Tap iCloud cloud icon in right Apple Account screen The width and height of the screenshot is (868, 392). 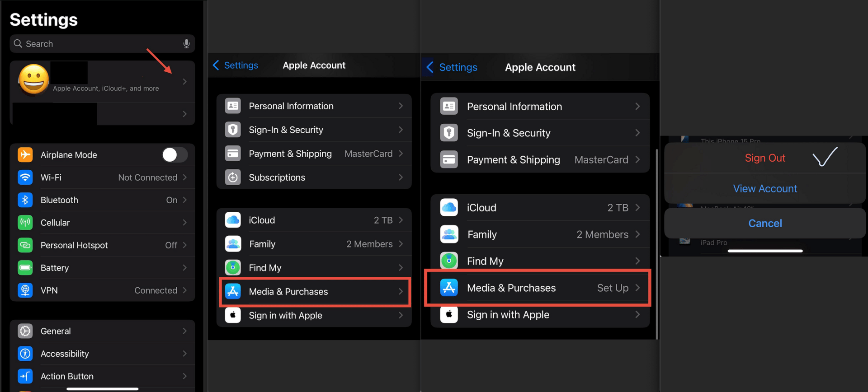[449, 208]
